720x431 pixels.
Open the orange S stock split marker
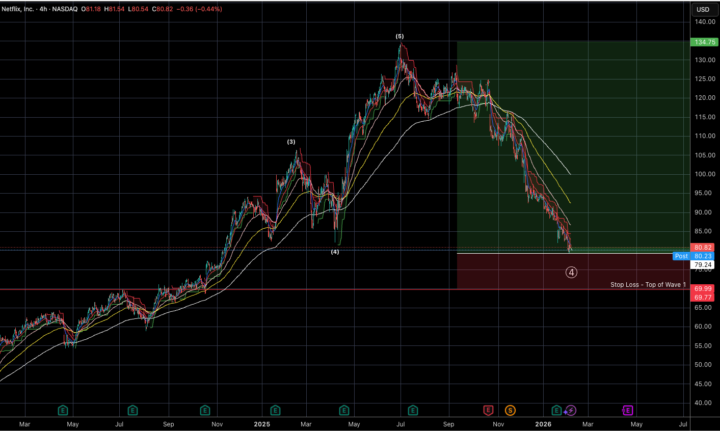[510, 410]
